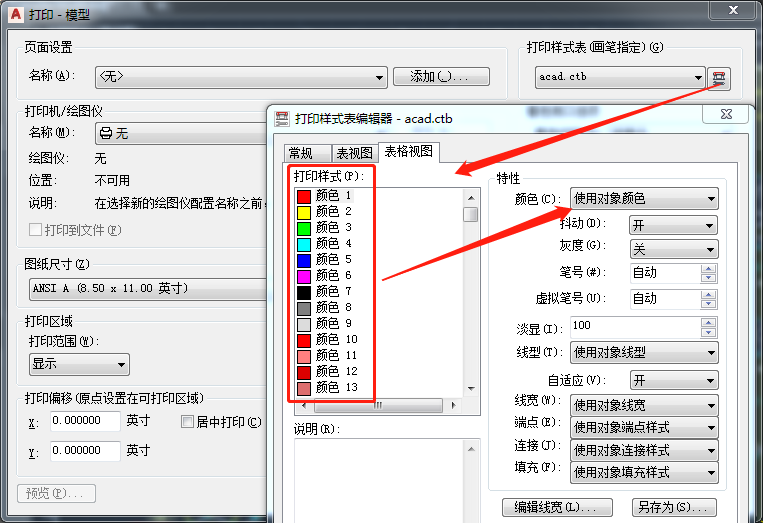Expand the acad.ctb plot style table dropdown
The width and height of the screenshot is (763, 523).
tap(621, 78)
